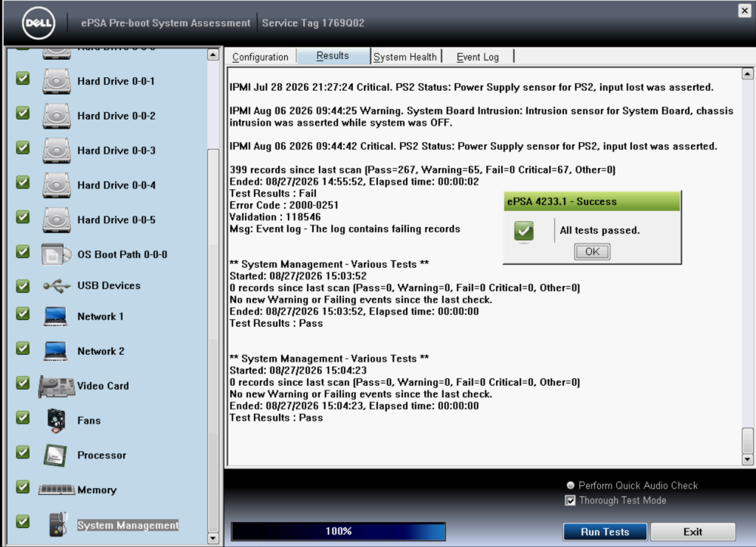
Task: Uncheck the Network 2 checkbox
Action: coord(23,348)
